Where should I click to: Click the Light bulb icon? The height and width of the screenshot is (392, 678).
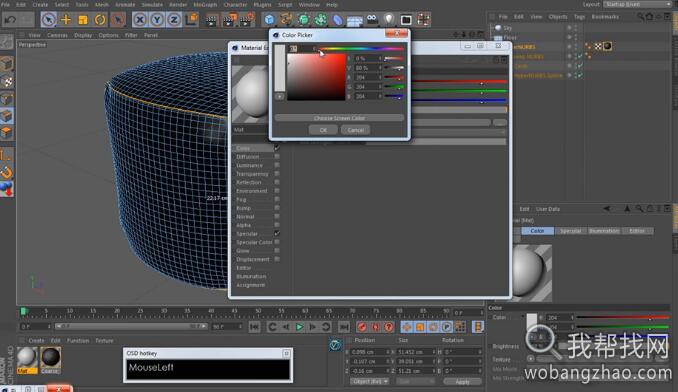click(389, 19)
